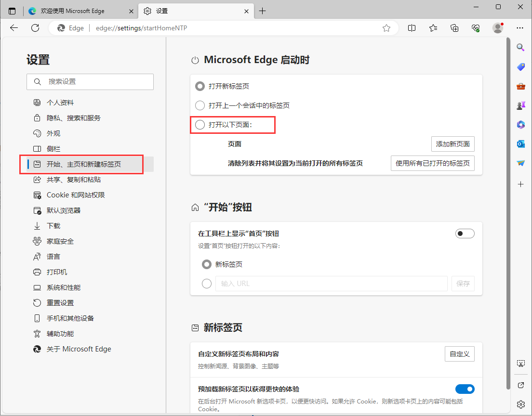
Task: Open 系统和性能 settings section
Action: [x=90, y=287]
